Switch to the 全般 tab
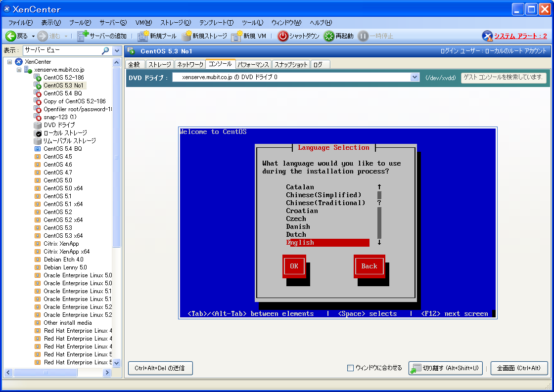 click(x=135, y=65)
